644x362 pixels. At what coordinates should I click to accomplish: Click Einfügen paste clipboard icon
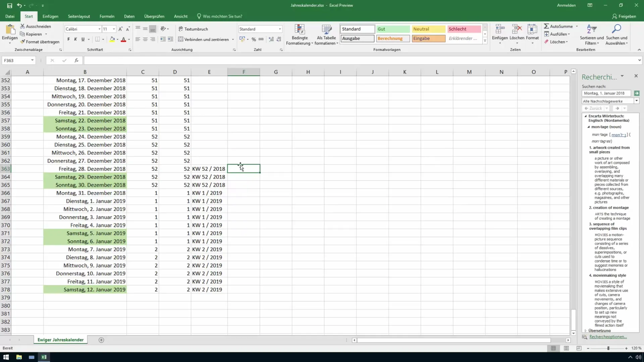10,29
